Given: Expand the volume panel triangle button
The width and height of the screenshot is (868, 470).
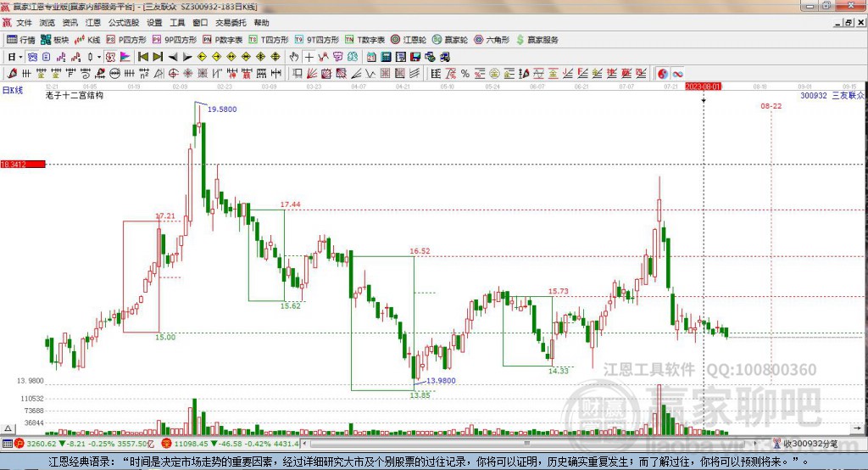Looking at the screenshot, I should point(8,428).
